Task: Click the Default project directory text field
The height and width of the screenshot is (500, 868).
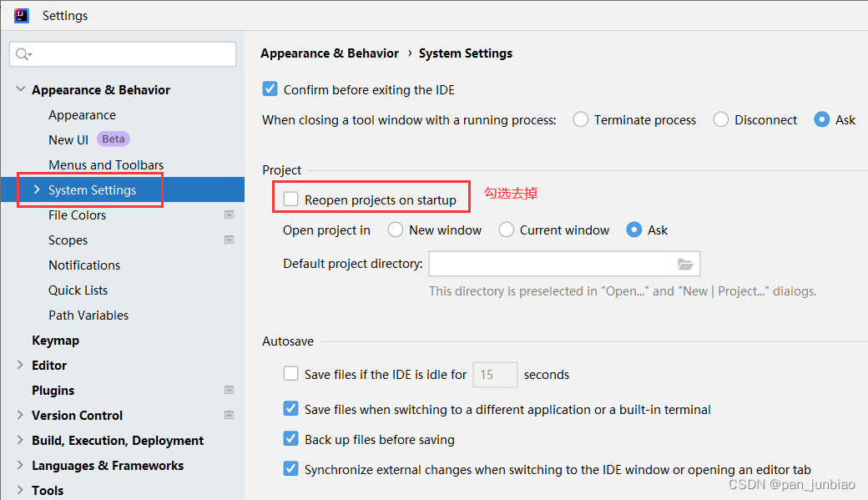Action: 564,264
